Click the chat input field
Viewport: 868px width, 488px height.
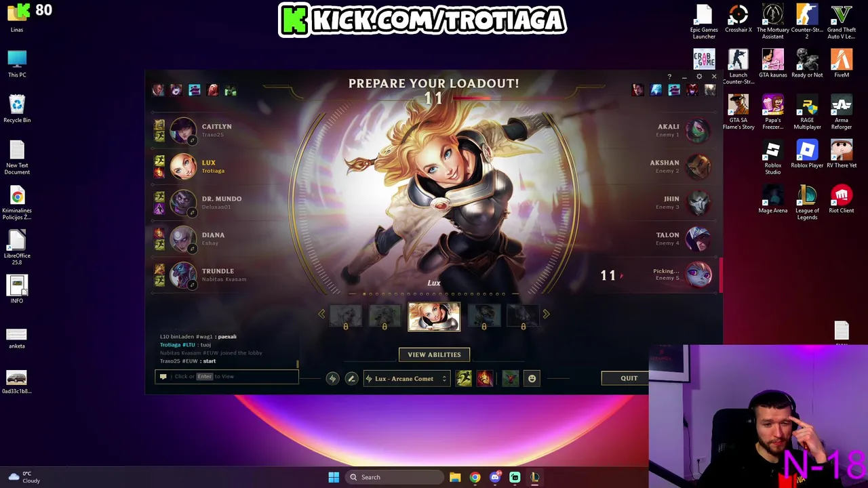227,376
